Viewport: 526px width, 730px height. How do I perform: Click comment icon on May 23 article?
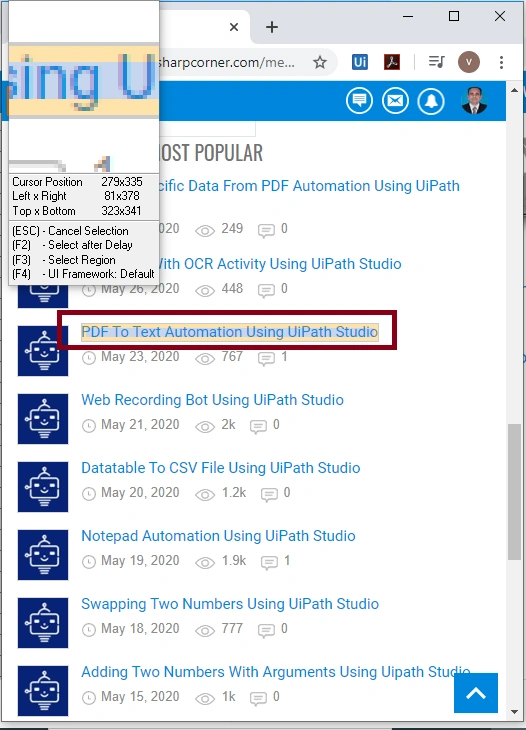(266, 358)
